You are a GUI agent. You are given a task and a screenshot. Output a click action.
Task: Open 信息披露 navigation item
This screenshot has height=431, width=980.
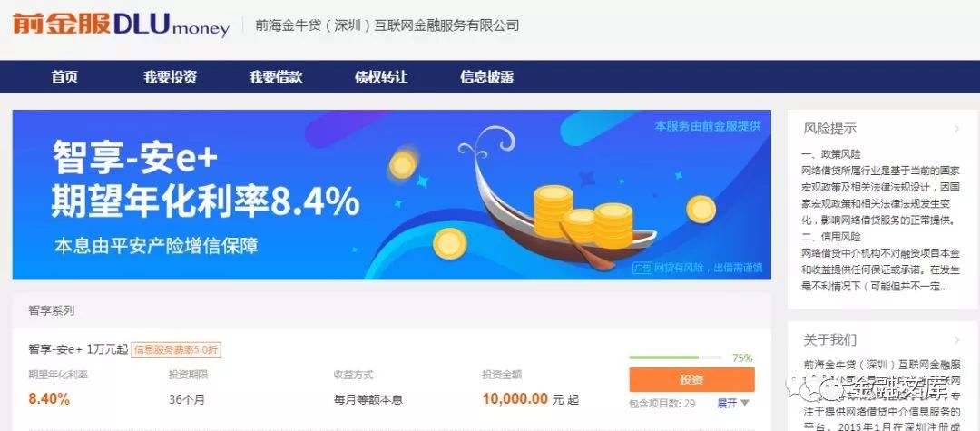487,77
